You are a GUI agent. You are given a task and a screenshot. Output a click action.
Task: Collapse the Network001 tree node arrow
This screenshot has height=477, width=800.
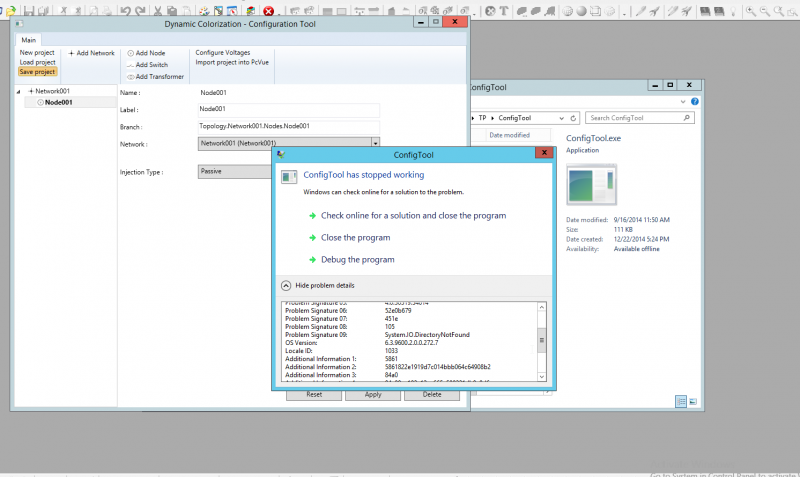[19, 91]
